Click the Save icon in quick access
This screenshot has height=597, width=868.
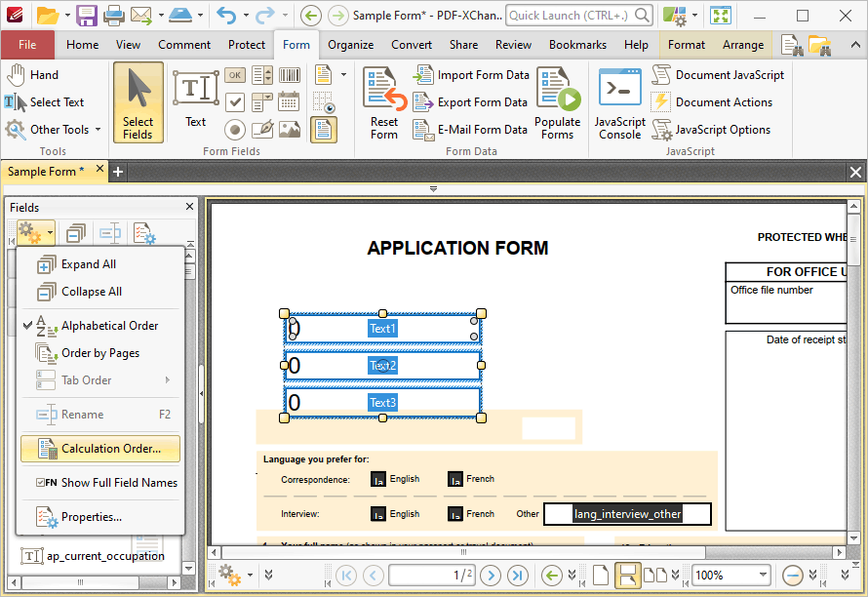point(87,16)
